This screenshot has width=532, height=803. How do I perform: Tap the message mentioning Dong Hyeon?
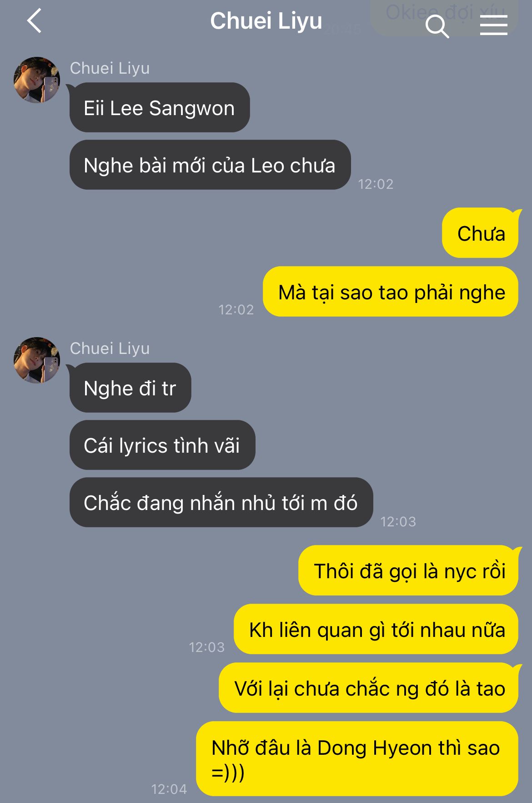point(357,759)
